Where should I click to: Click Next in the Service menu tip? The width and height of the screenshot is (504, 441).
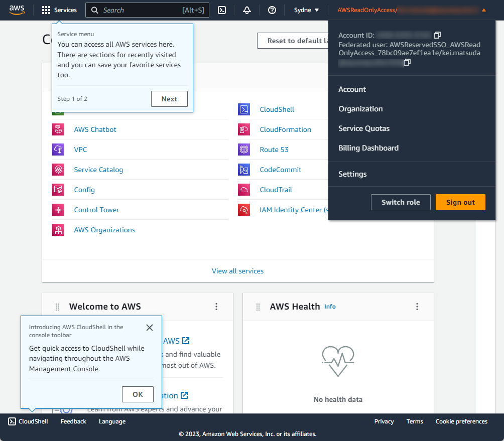pos(169,99)
